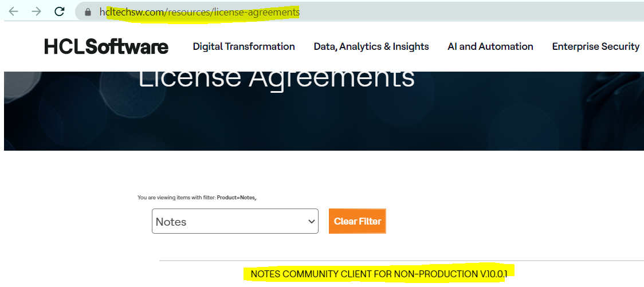Click the chevron arrow in the Notes combo box
This screenshot has height=287, width=644.
coord(311,221)
